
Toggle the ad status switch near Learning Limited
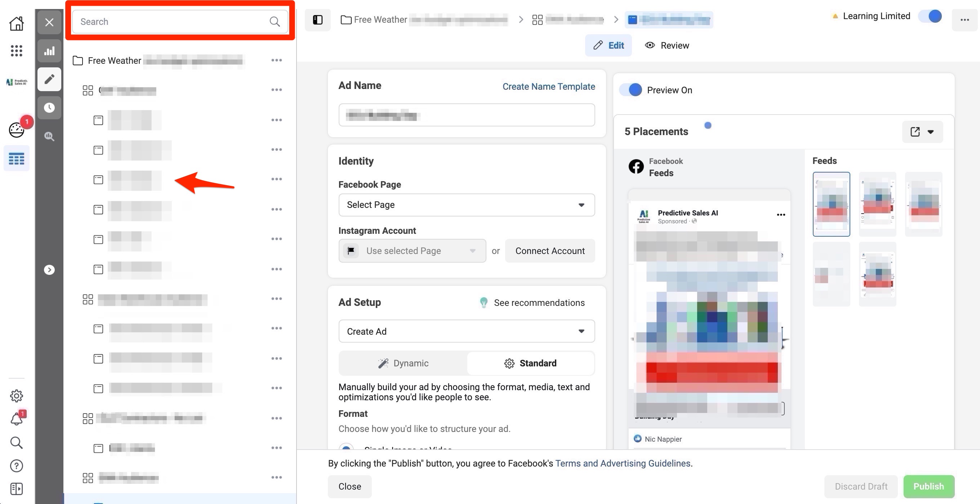(930, 16)
